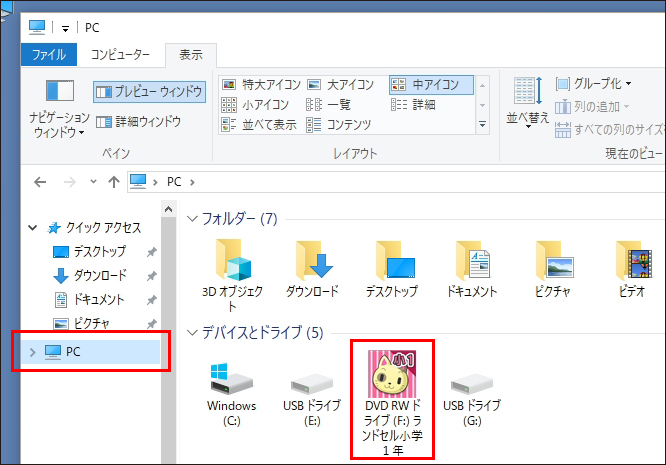
Task: Select the ダウンロード folder icon in main pane
Action: click(x=313, y=269)
